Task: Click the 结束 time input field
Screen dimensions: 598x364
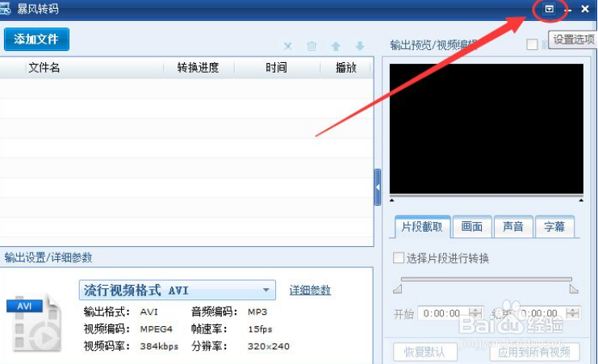Action: (x=541, y=313)
